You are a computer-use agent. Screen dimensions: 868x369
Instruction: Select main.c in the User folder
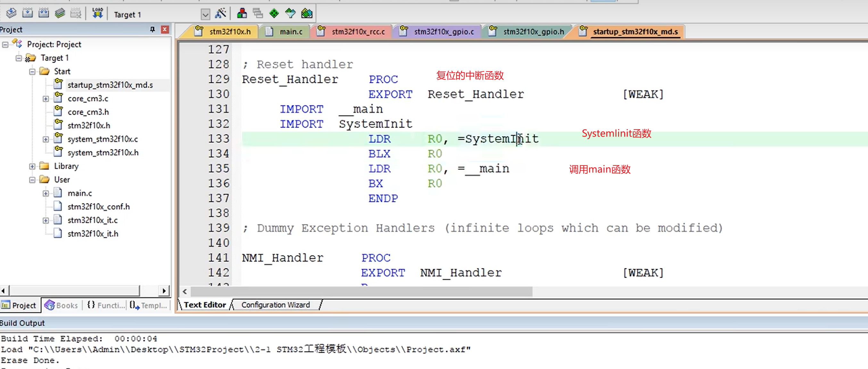click(x=80, y=193)
